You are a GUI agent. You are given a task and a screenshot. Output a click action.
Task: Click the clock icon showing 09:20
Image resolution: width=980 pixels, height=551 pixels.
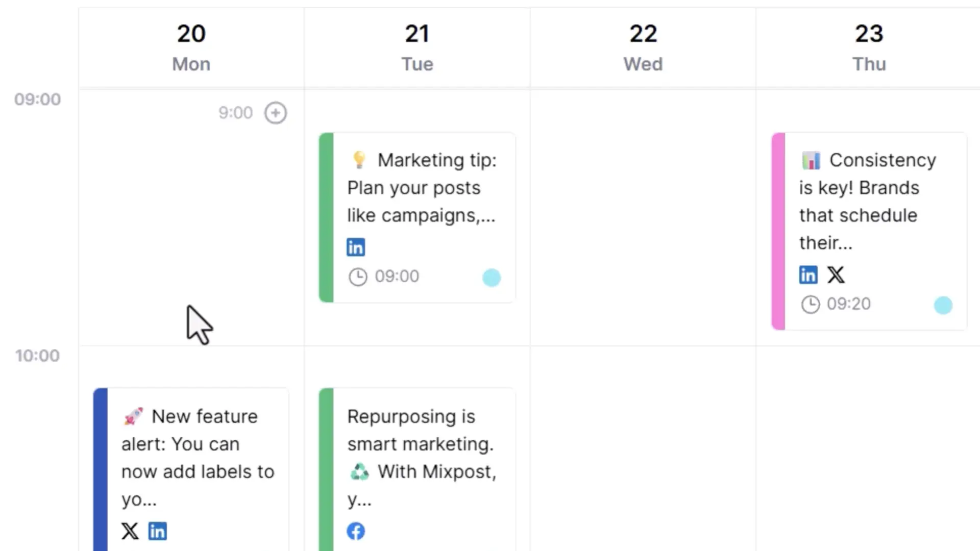[x=811, y=304]
